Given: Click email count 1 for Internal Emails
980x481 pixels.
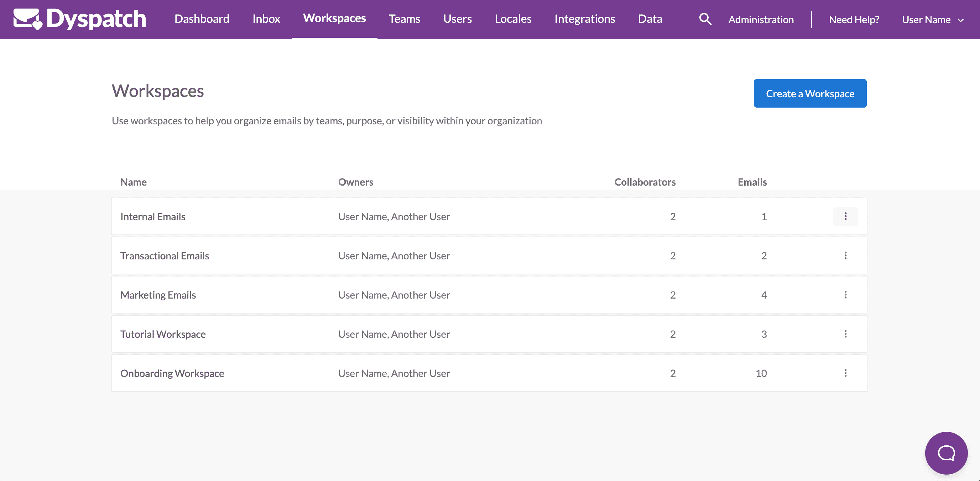Looking at the screenshot, I should [763, 217].
